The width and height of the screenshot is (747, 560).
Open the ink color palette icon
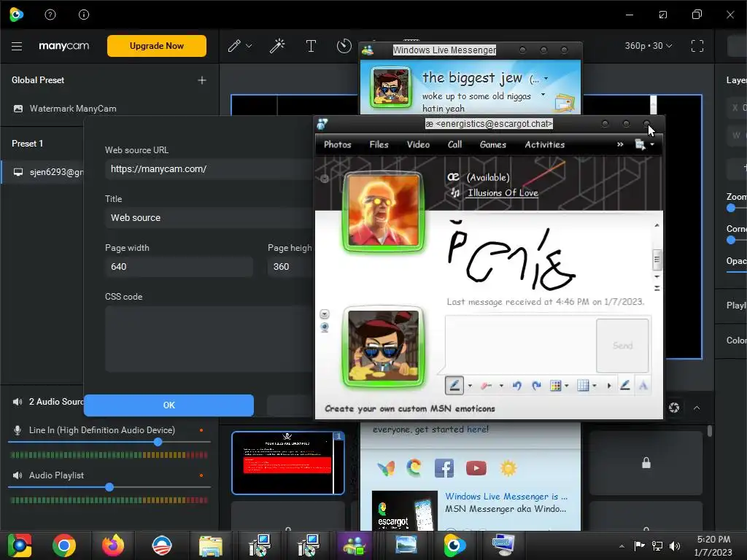(555, 386)
